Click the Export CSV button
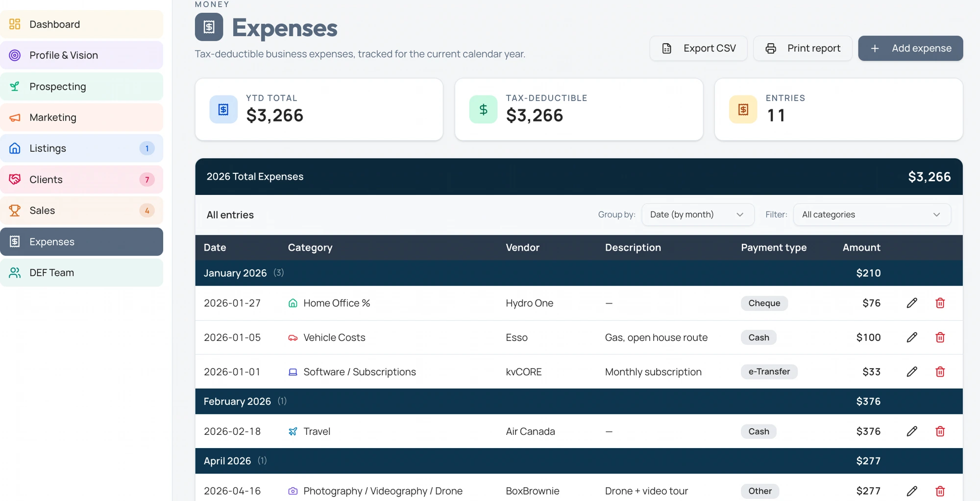Viewport: 980px width, 501px height. (698, 48)
